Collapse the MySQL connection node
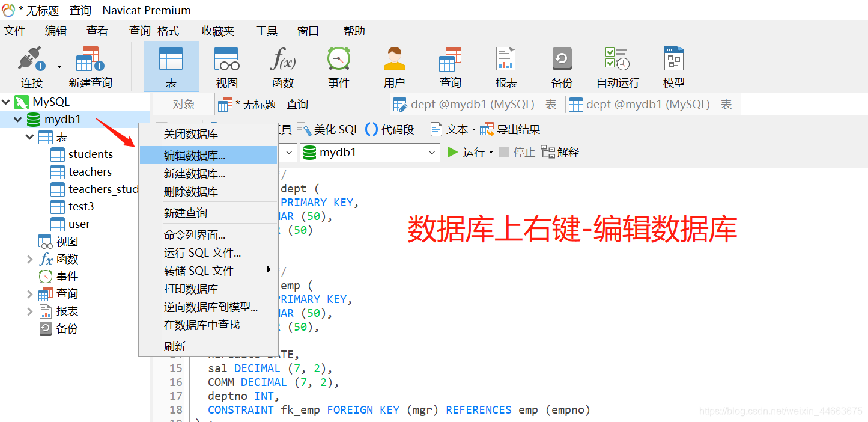 6,102
